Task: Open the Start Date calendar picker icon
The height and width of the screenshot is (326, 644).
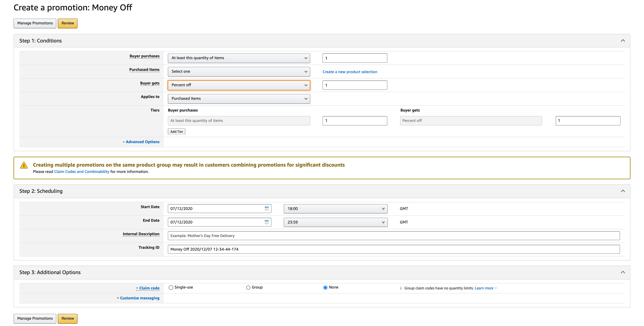Action: click(267, 209)
